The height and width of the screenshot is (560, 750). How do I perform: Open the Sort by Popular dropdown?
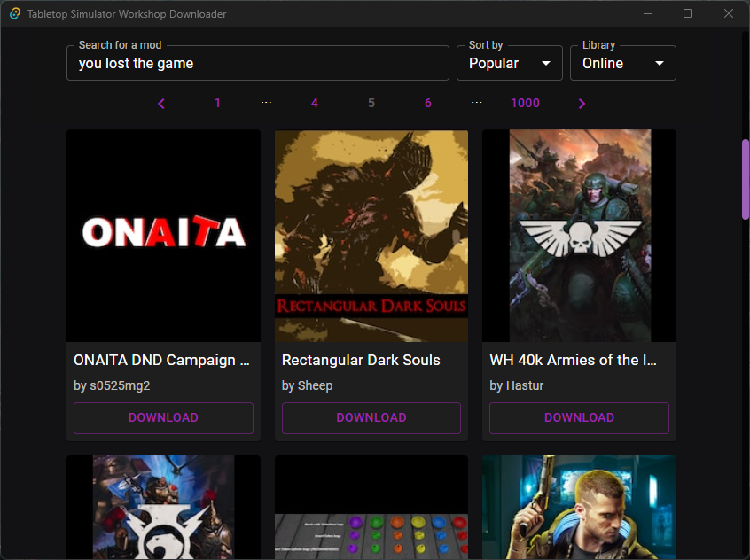(x=510, y=63)
